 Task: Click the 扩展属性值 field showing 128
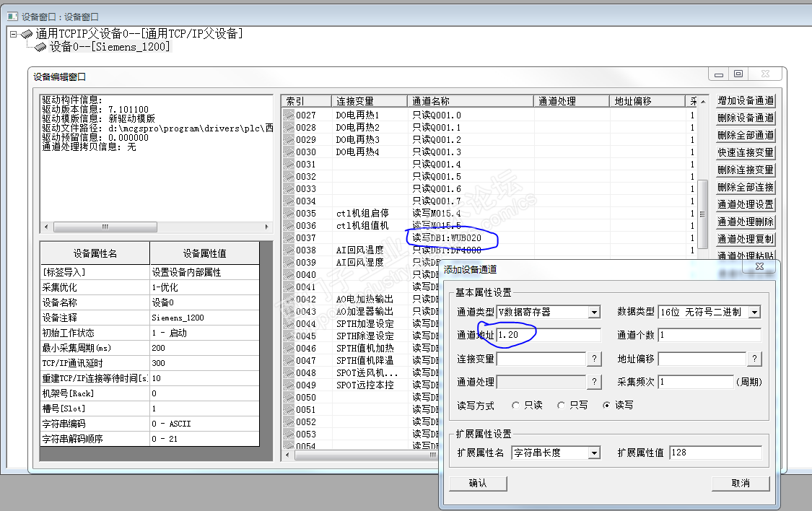point(715,453)
